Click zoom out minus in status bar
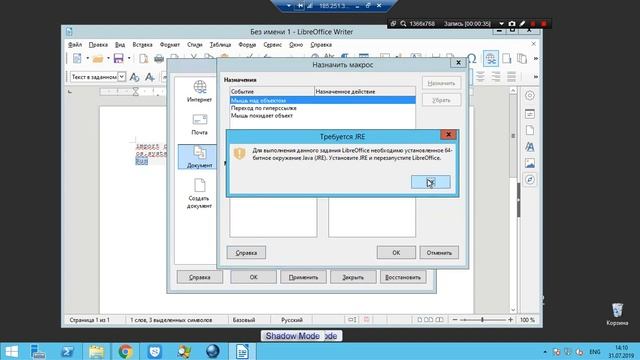Screen dimensions: 640x360 pos(455,320)
